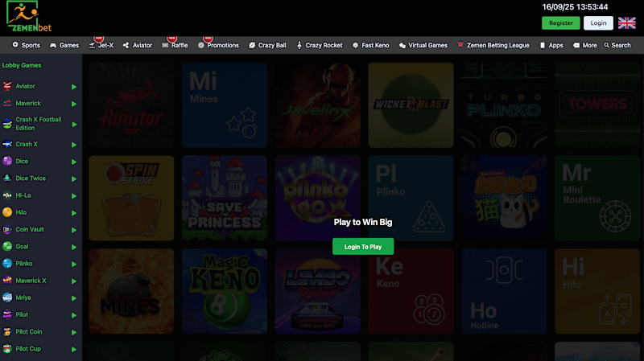The image size is (644, 361).
Task: Open the JavelinX game thumbnail
Action: [x=317, y=105]
